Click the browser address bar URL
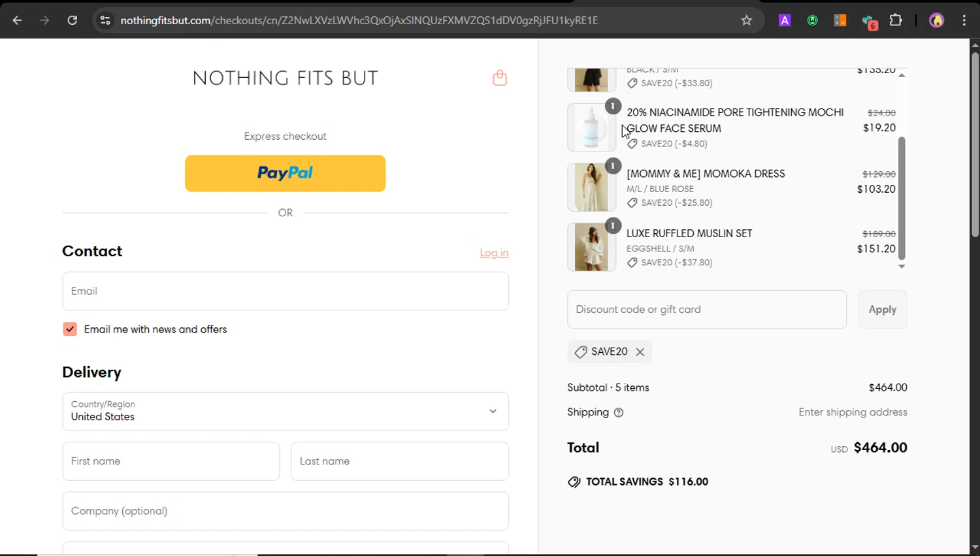The width and height of the screenshot is (980, 556). click(359, 20)
